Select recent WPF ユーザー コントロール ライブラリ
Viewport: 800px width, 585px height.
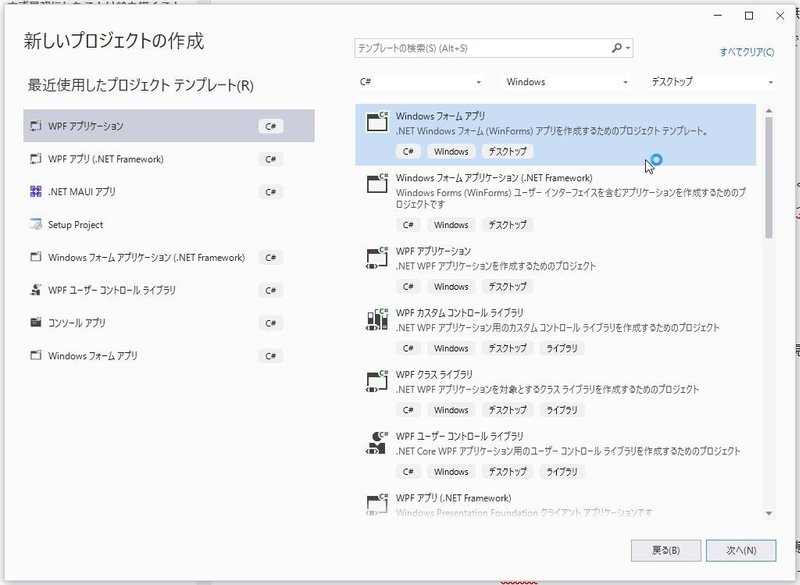[x=169, y=290]
